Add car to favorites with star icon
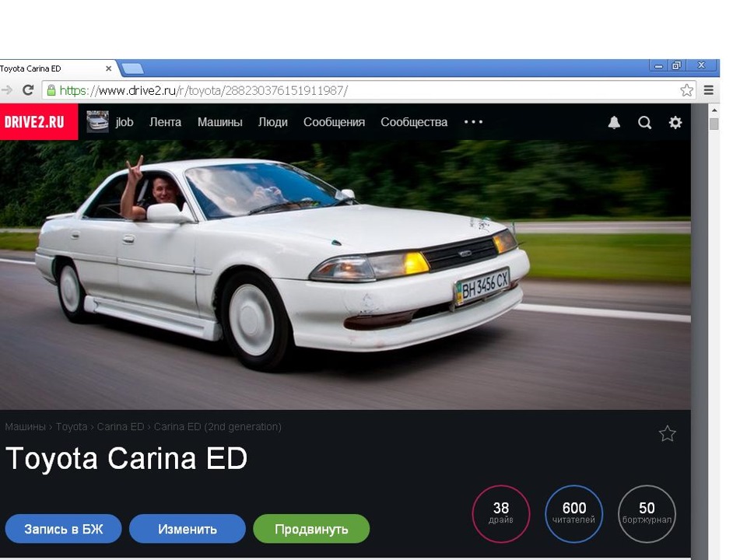 pos(667,433)
